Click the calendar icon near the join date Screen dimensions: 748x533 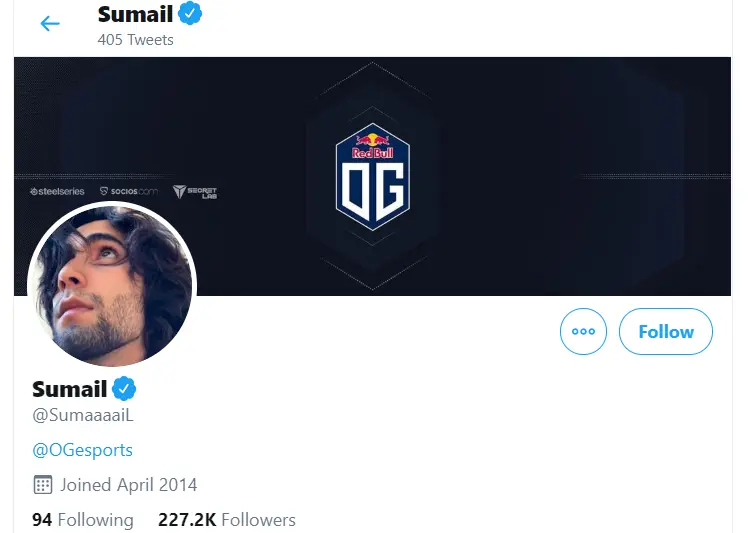point(43,485)
